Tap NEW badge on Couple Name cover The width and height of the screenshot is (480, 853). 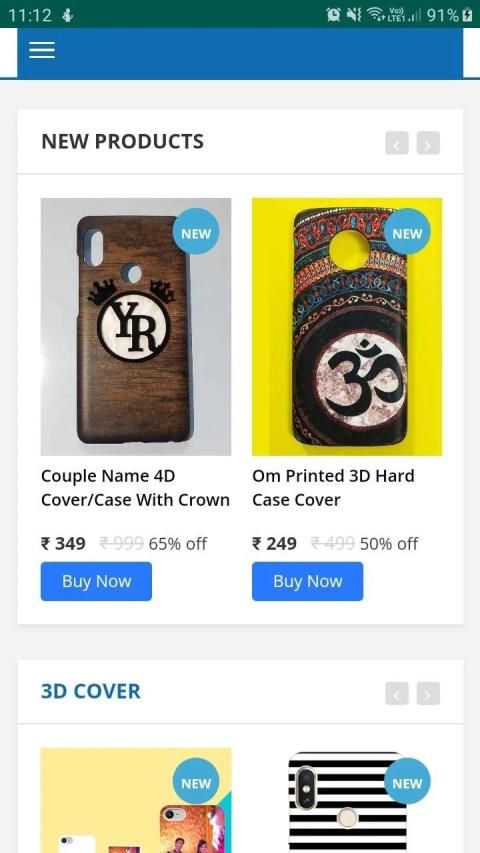196,232
